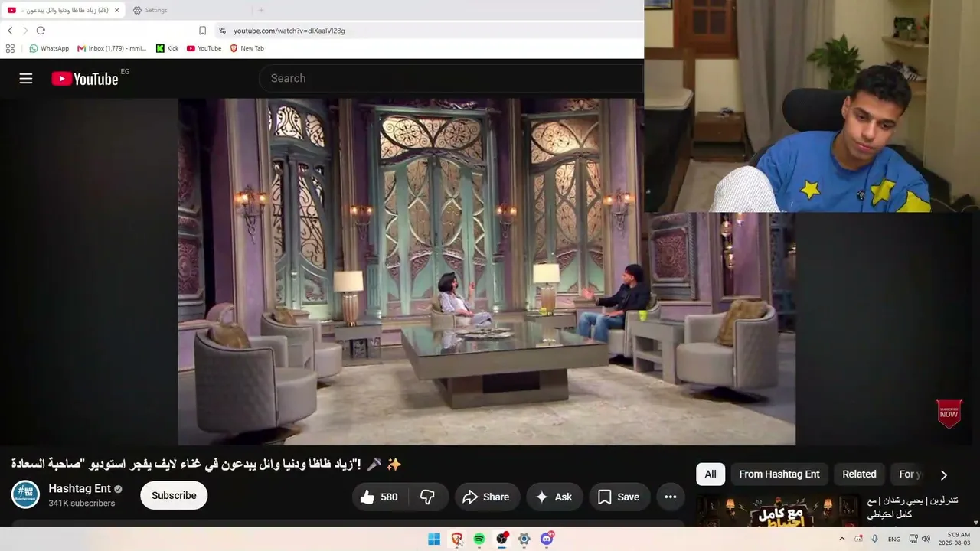Open the volume speaker tray icon
This screenshot has width=980, height=551.
[x=926, y=539]
